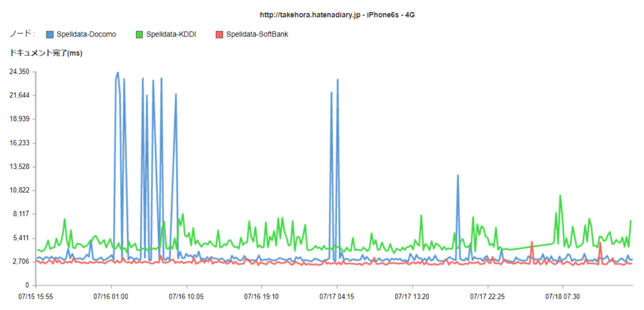Screen dimensions: 644x310
Task: Toggle the Spelldata-KDDI legend label
Action: coord(171,35)
